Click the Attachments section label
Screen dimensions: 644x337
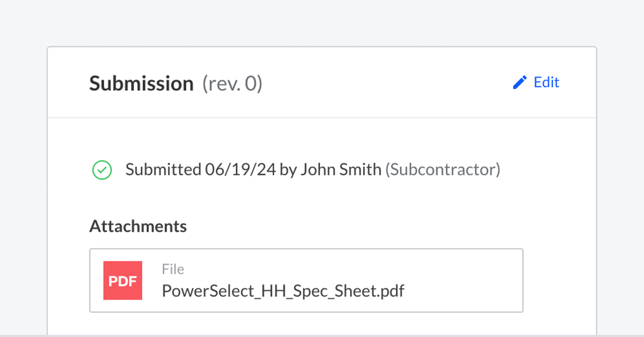(138, 226)
